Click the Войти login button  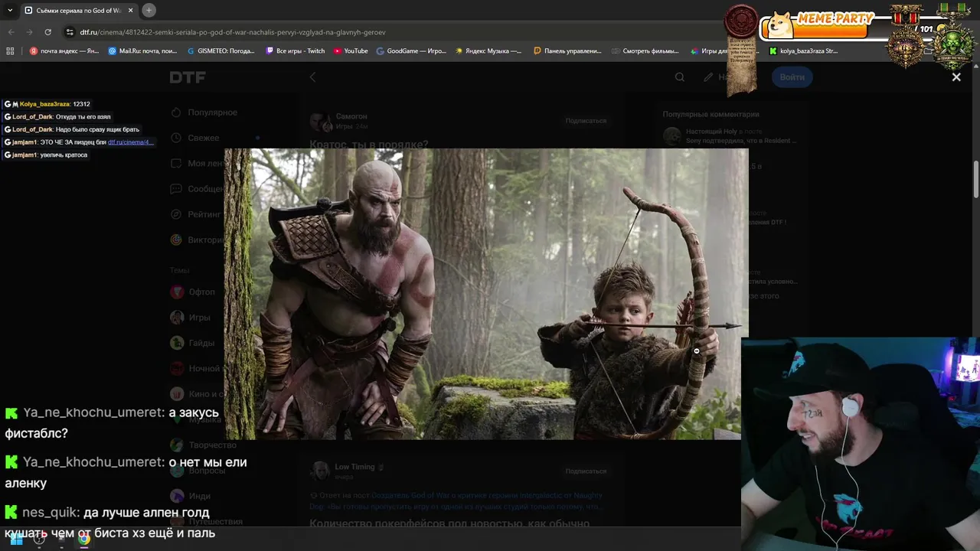(x=792, y=77)
